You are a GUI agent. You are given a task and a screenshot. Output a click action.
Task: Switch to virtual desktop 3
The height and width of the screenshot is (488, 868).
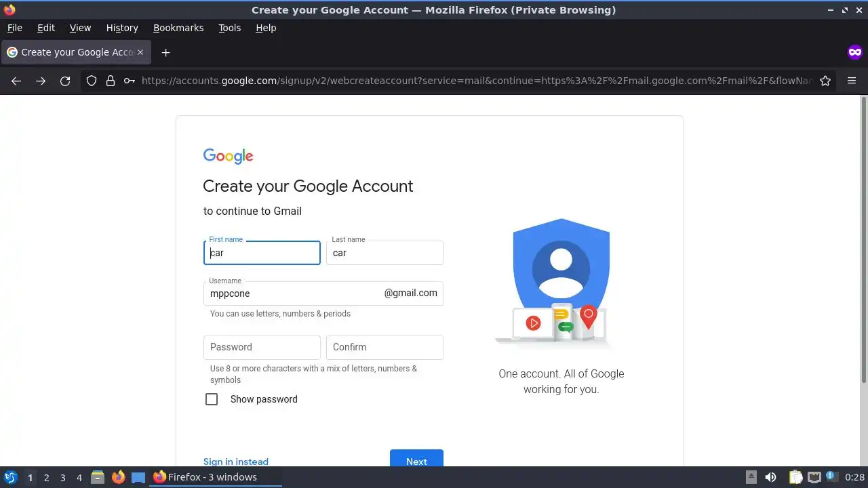(62, 477)
